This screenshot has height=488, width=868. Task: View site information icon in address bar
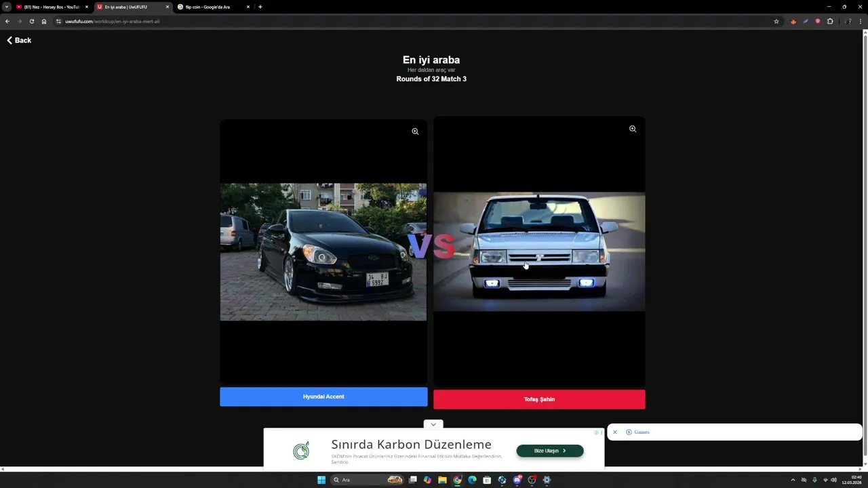point(59,21)
